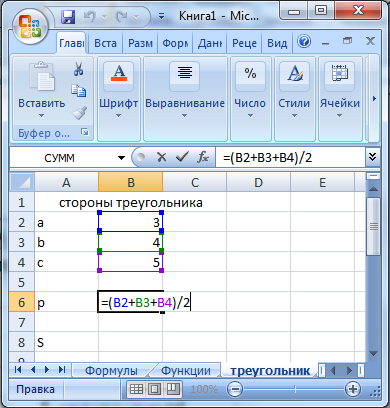Open the Вид tab
The width and height of the screenshot is (390, 408).
pos(277,43)
